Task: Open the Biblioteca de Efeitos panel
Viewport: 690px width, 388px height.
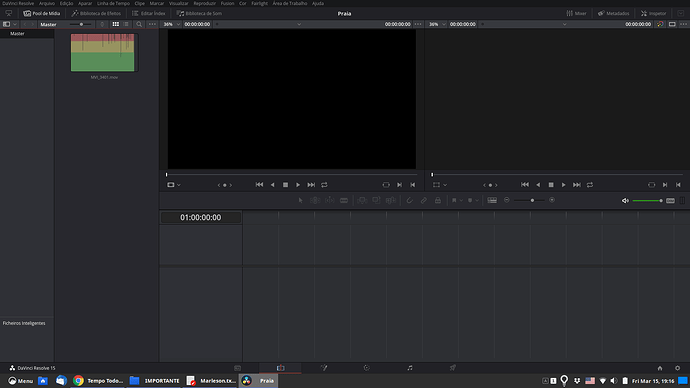Action: coord(96,13)
